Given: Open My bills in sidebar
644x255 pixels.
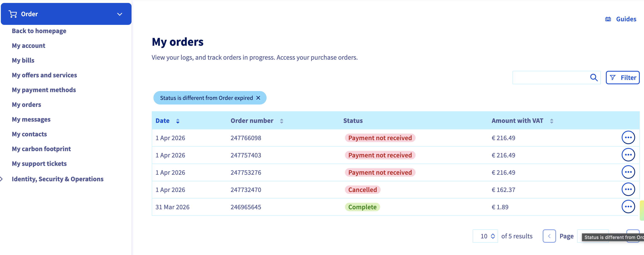Looking at the screenshot, I should [23, 60].
